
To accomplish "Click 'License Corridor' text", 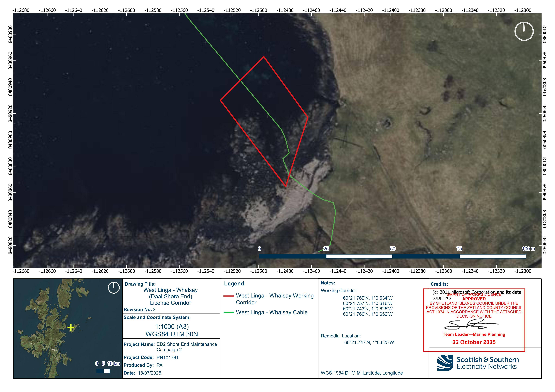I will pyautogui.click(x=170, y=303).
